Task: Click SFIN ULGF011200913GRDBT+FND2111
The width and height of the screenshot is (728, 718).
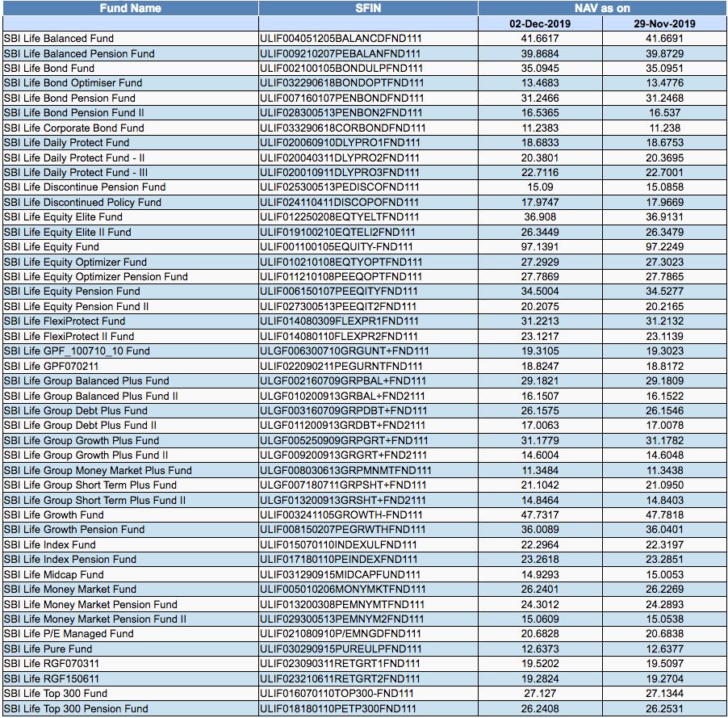Action: tap(343, 425)
